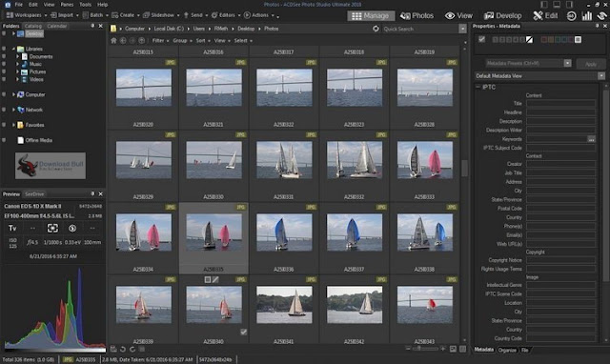Viewport: 610px width, 364px height.
Task: Click the Quick Search input field
Action: click(x=419, y=29)
